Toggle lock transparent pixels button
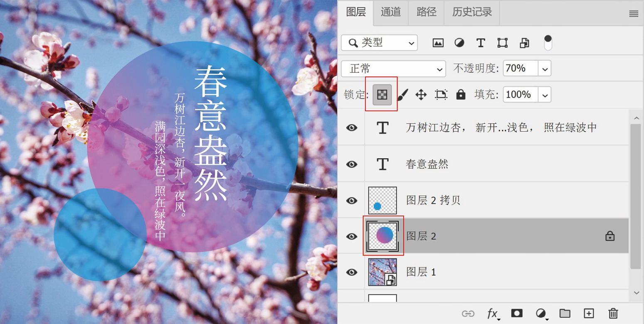 382,95
